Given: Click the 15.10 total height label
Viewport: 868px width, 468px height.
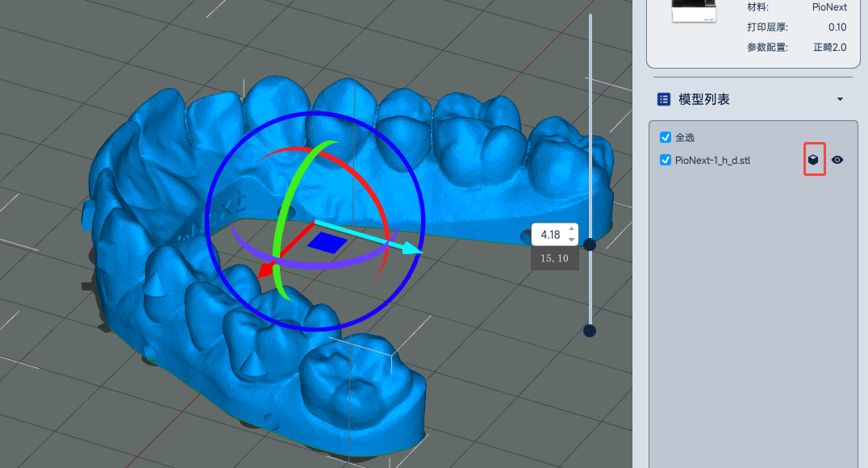Looking at the screenshot, I should [555, 258].
